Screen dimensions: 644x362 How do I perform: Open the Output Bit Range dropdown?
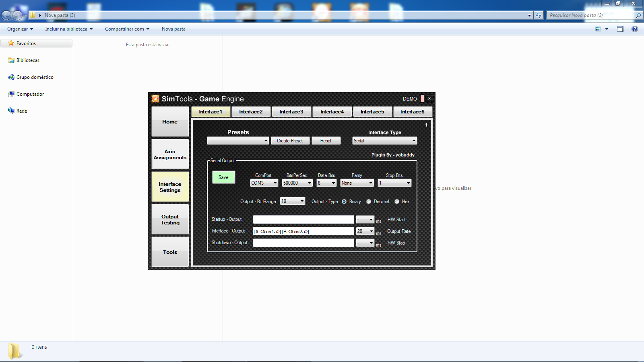point(293,201)
